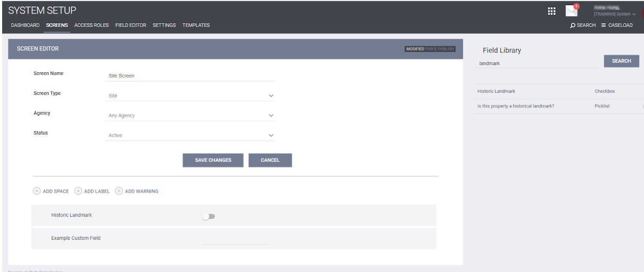Expand the Screen Type dropdown
Screen dimensions: 644x272
[x=271, y=96]
